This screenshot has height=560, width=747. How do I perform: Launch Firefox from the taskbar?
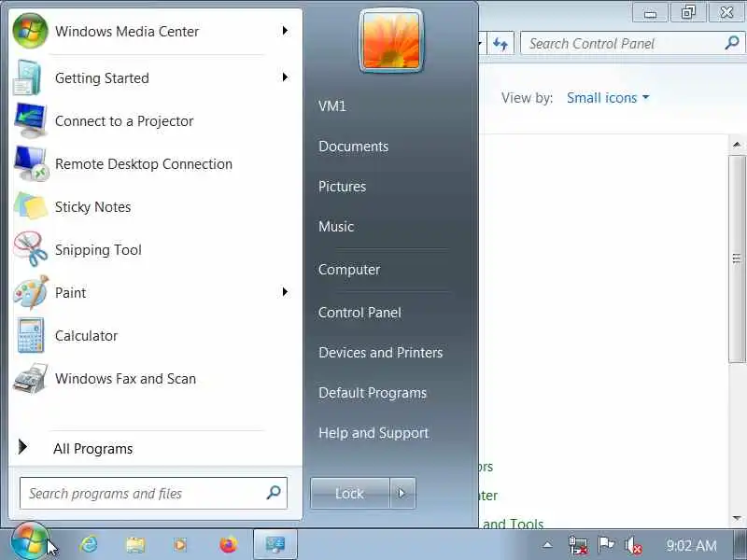coord(228,544)
